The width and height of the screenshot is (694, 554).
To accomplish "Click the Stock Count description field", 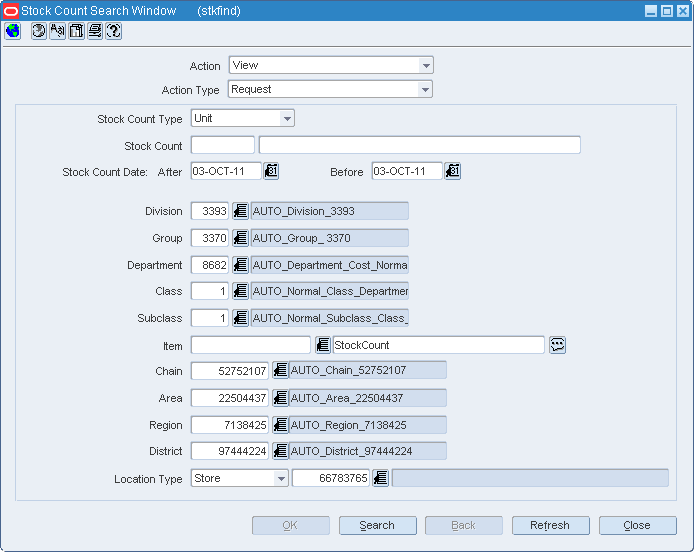I will 420,145.
